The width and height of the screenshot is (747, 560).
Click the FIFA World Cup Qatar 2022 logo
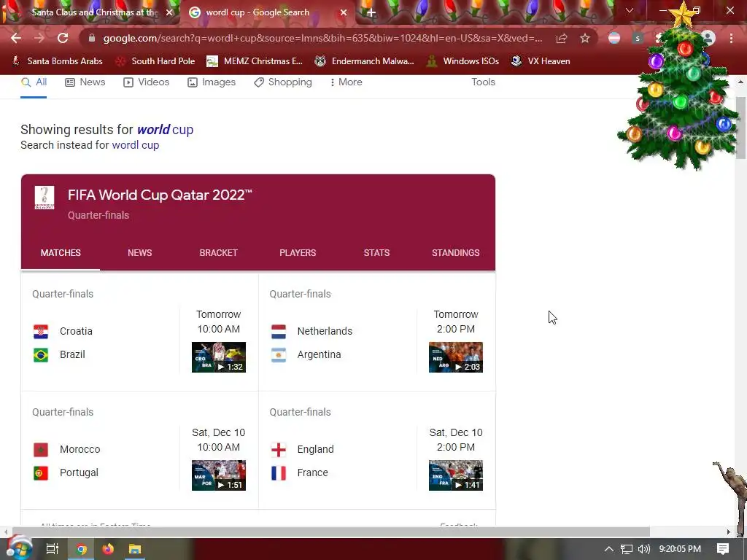pyautogui.click(x=44, y=198)
